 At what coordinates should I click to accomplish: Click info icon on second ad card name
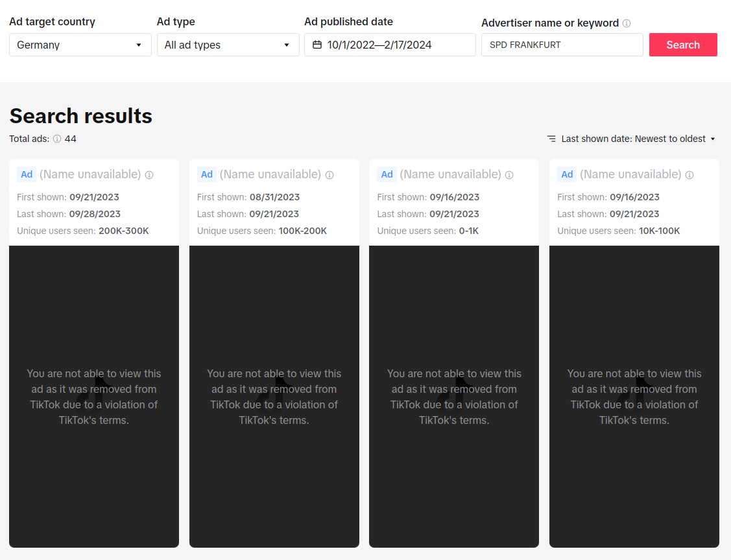tap(330, 175)
